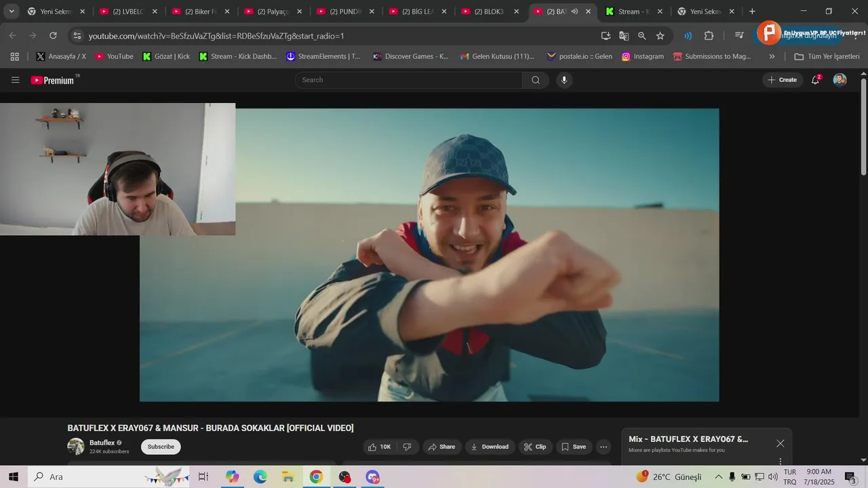Click the search magnifier button on YouTube
Viewport: 868px width, 488px height.
coord(536,80)
